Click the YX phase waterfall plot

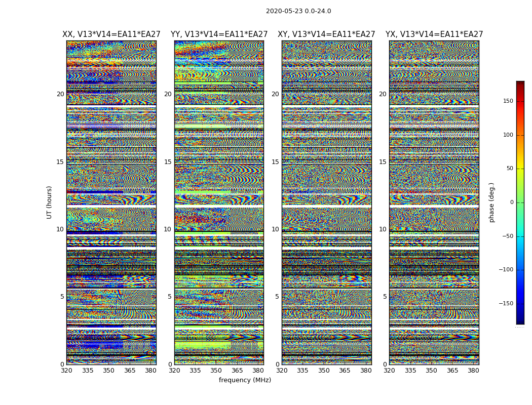click(x=434, y=202)
